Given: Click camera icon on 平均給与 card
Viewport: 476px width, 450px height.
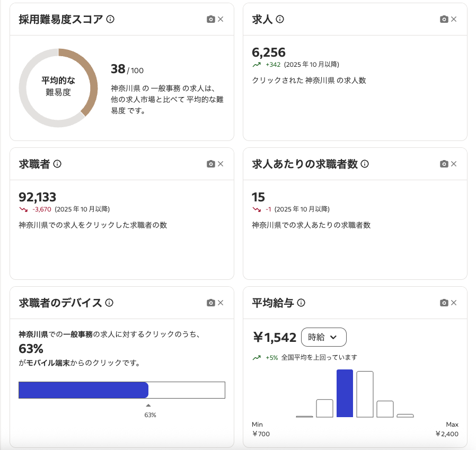Looking at the screenshot, I should (444, 303).
